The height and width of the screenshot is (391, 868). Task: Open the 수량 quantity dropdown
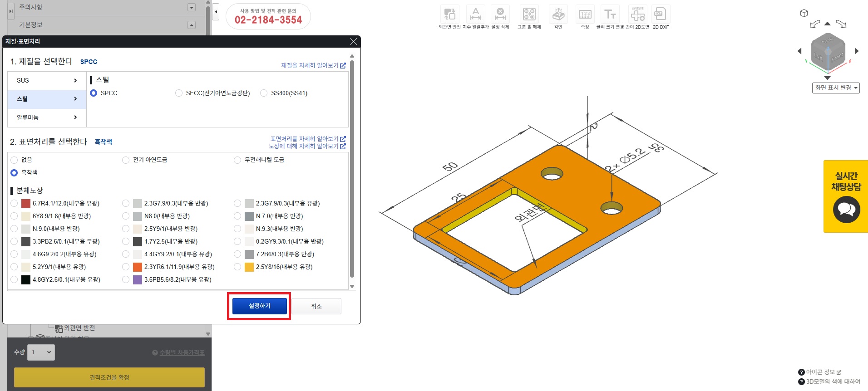tap(41, 352)
